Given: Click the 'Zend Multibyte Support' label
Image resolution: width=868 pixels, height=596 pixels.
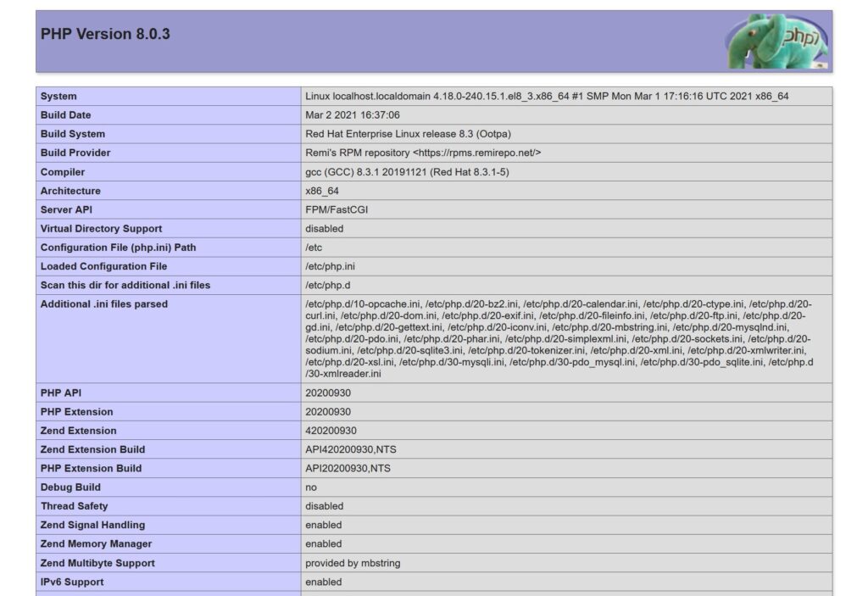Looking at the screenshot, I should tap(97, 563).
